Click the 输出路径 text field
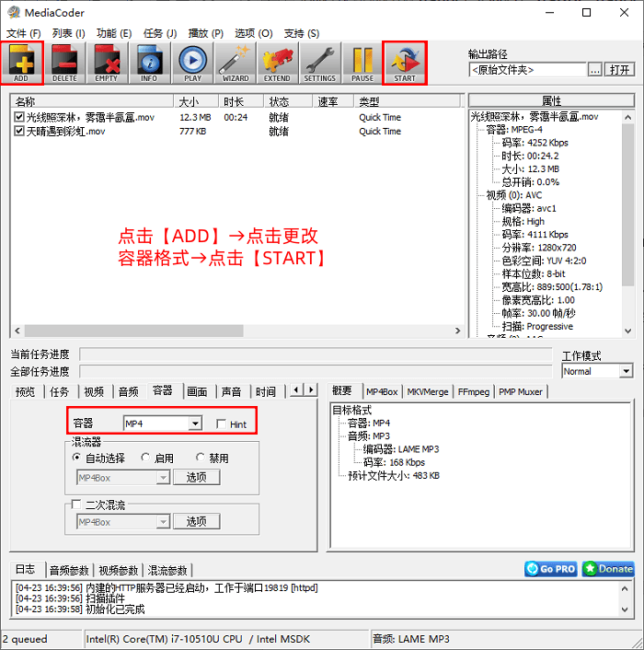The image size is (644, 650). [528, 70]
